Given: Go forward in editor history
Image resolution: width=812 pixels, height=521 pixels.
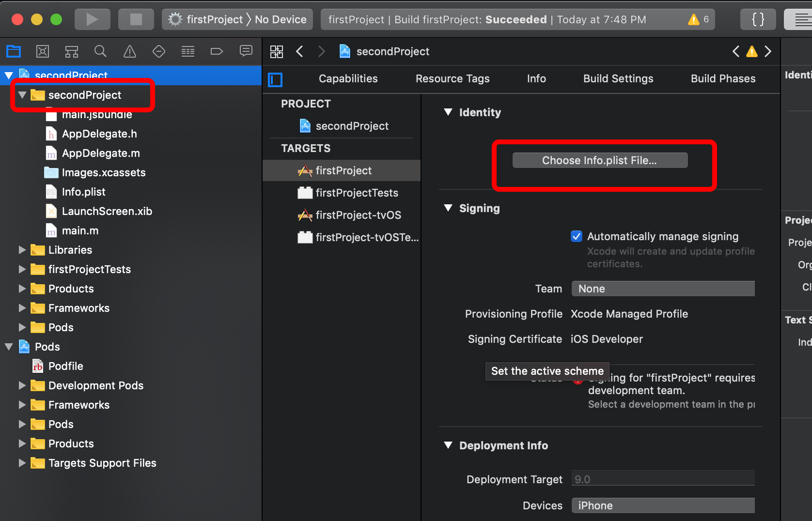Looking at the screenshot, I should tap(322, 51).
